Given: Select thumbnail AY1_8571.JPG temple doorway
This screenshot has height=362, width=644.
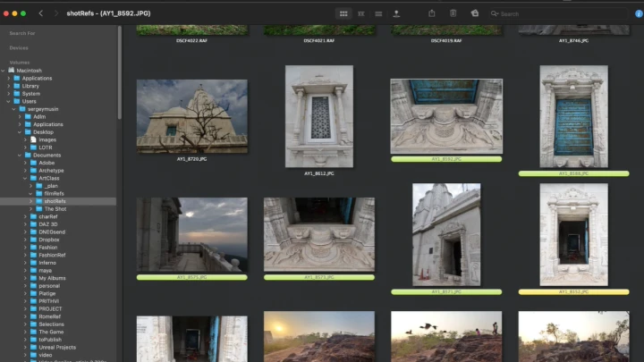Looking at the screenshot, I should point(446,234).
